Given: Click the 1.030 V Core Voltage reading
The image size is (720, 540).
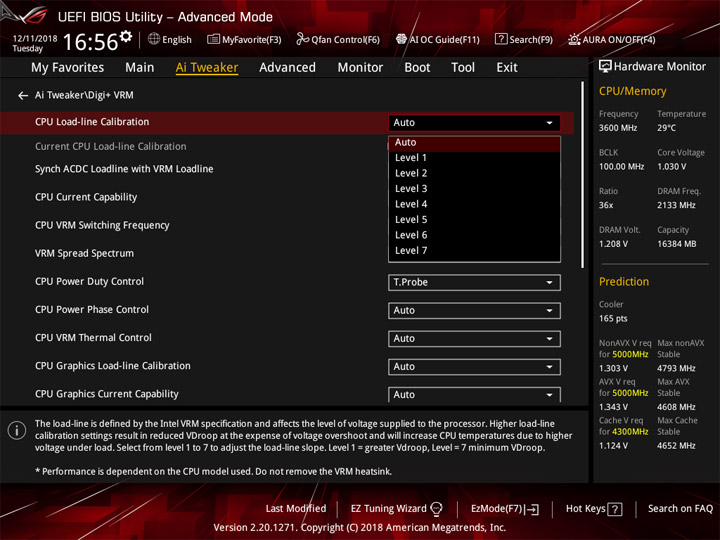Looking at the screenshot, I should coord(671,167).
